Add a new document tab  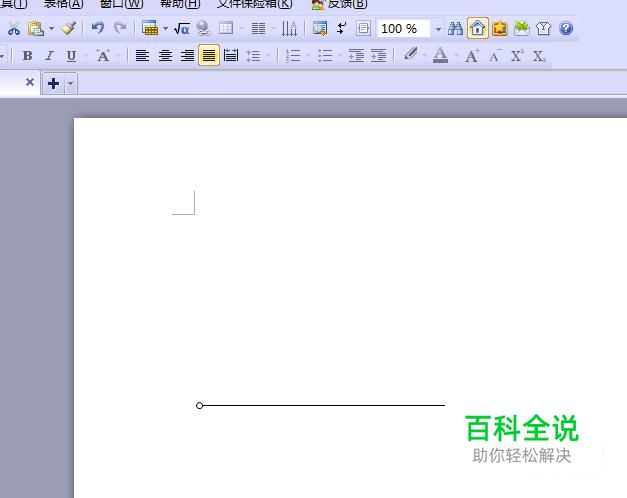pyautogui.click(x=54, y=83)
